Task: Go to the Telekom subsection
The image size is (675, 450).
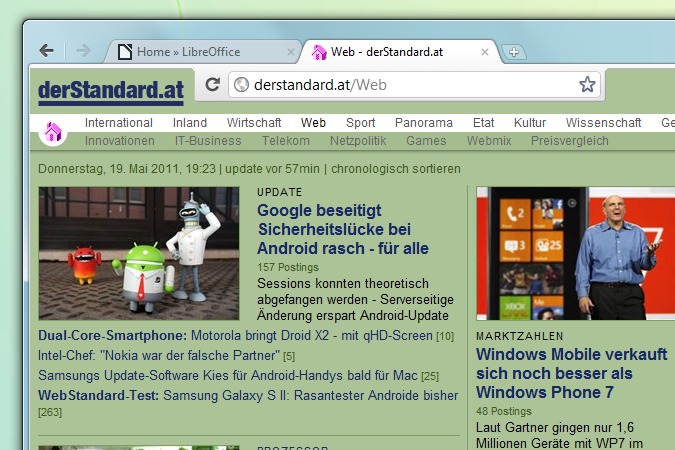Action: coord(286,141)
